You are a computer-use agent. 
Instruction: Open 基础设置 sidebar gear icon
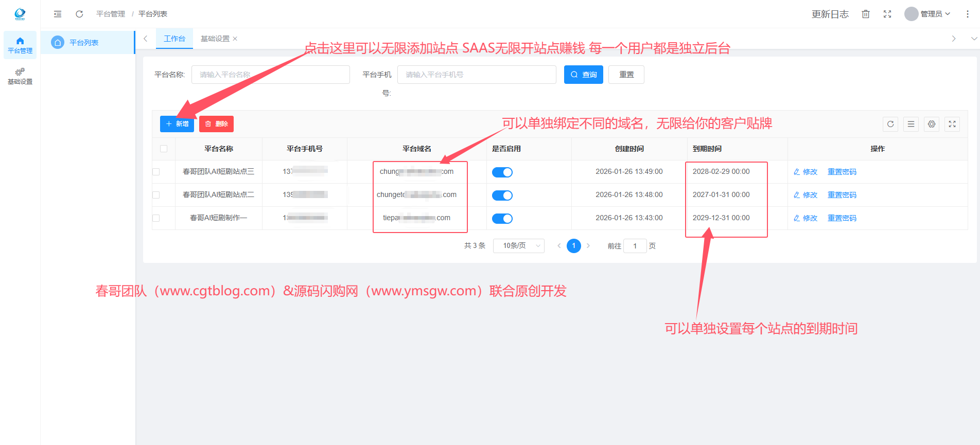click(20, 72)
